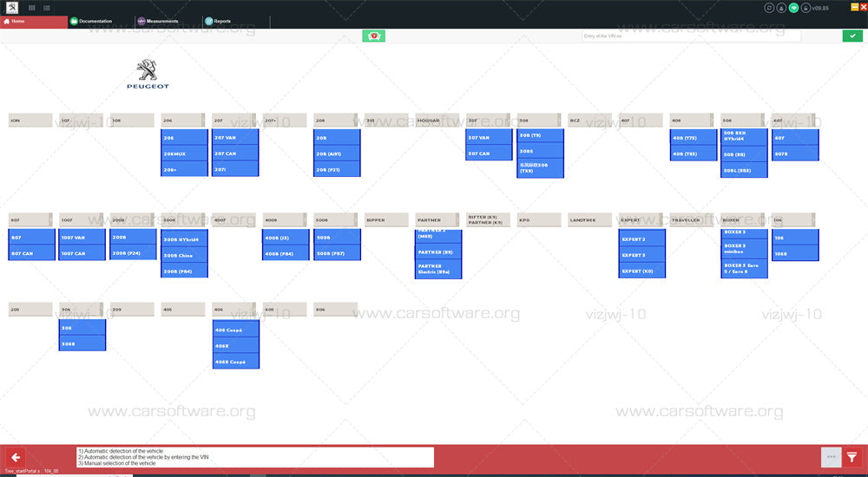Go back using the red arrow button

tap(16, 457)
